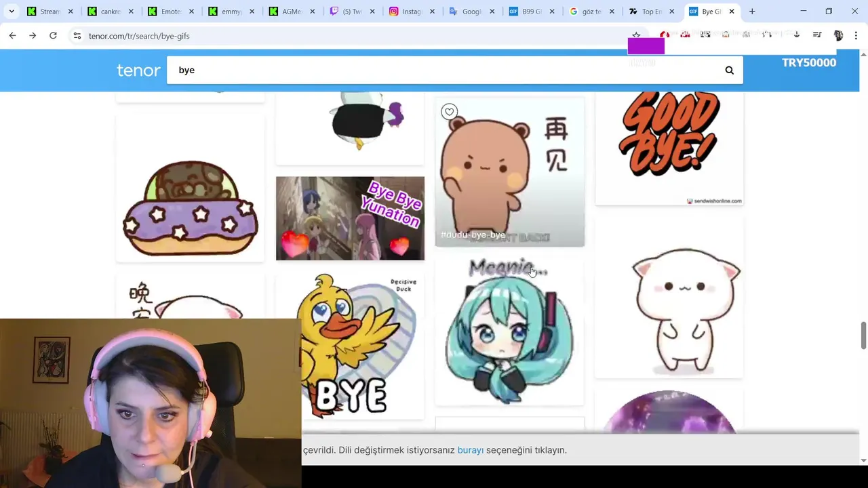Open the white cat standing GIF
This screenshot has height=488, width=868.
coord(669,298)
